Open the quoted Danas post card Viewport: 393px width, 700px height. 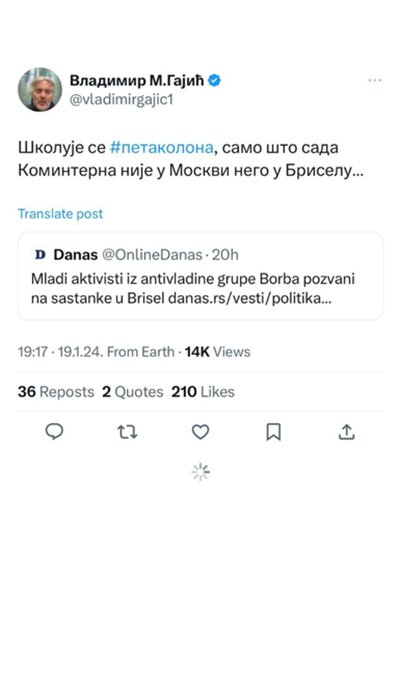[x=201, y=276]
